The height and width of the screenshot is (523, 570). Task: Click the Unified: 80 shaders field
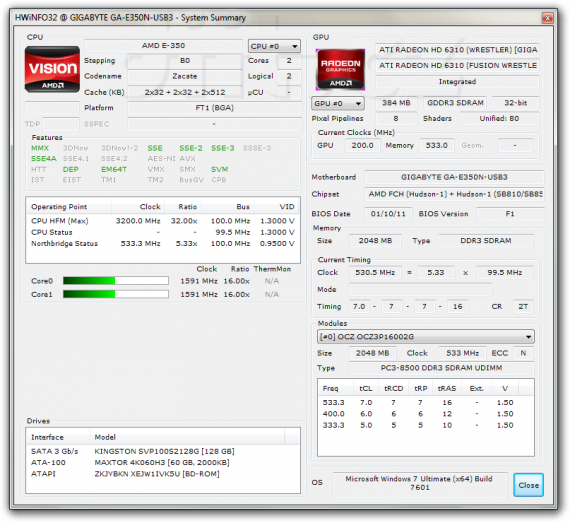(x=499, y=118)
